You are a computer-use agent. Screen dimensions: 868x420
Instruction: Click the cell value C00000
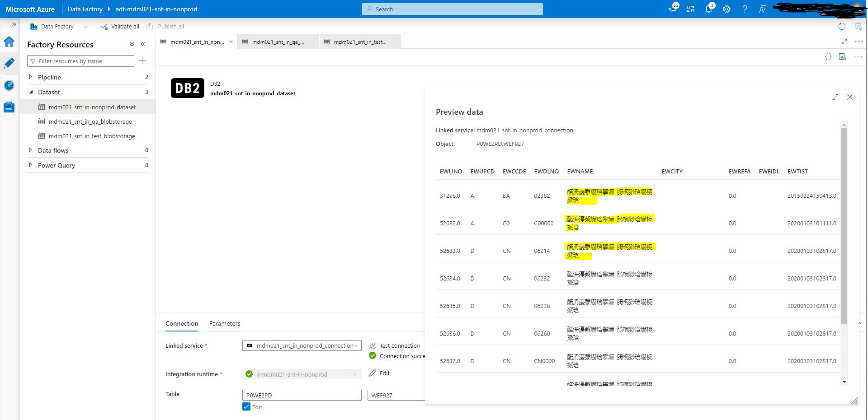pos(544,223)
